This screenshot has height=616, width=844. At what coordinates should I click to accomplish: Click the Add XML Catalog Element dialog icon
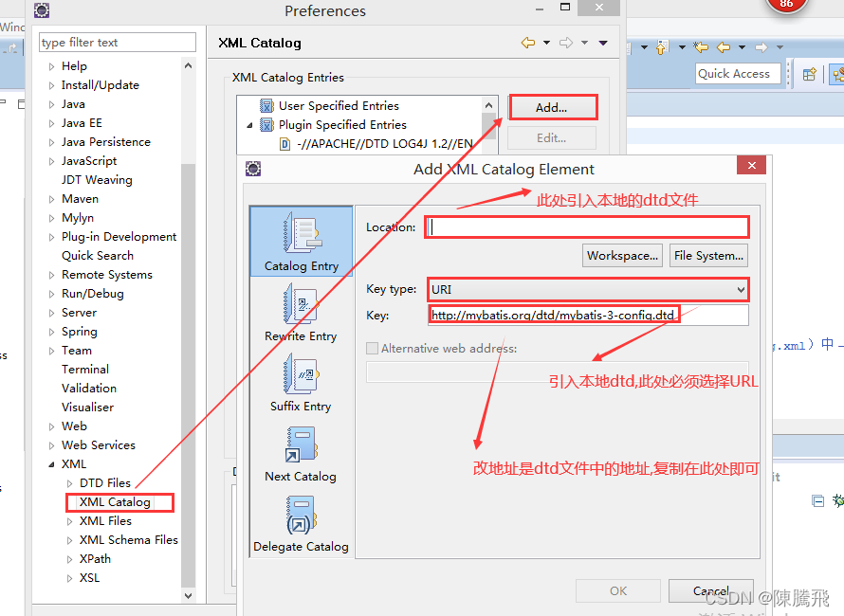tap(253, 169)
